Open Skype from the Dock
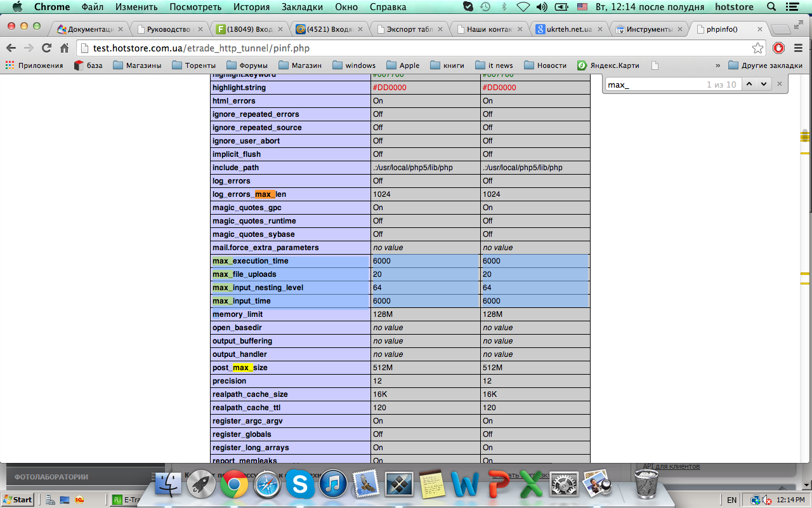Screen dimensions: 812x508 pos(300,485)
